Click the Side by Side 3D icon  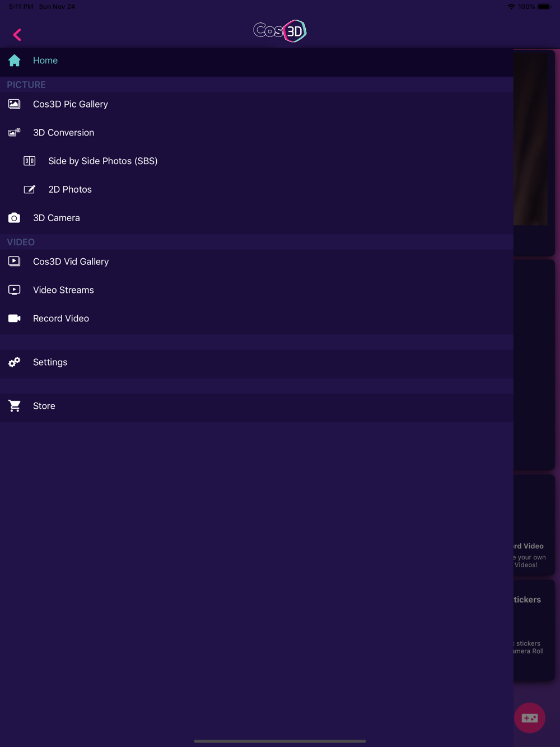(x=29, y=161)
